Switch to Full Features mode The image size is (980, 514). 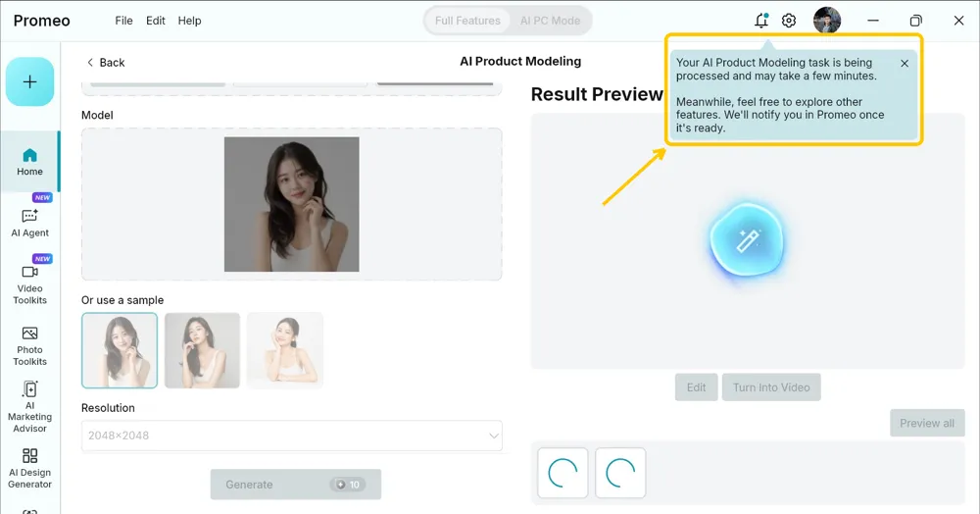click(467, 21)
